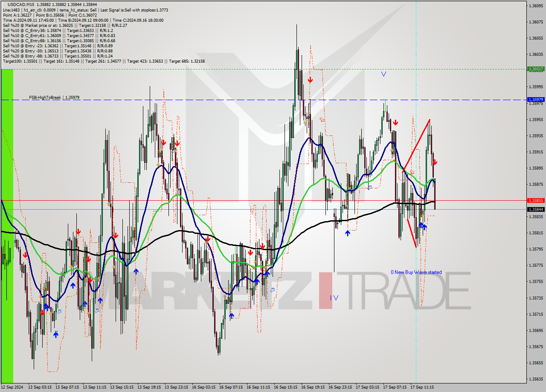The width and height of the screenshot is (546, 392).
Task: Click the '12 Sep 2024' date label
Action: pos(12,387)
